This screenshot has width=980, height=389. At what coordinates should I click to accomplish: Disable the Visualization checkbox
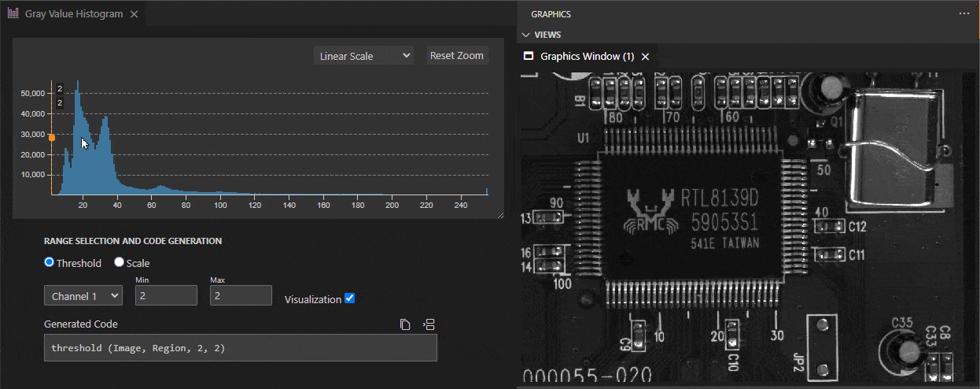pos(350,298)
